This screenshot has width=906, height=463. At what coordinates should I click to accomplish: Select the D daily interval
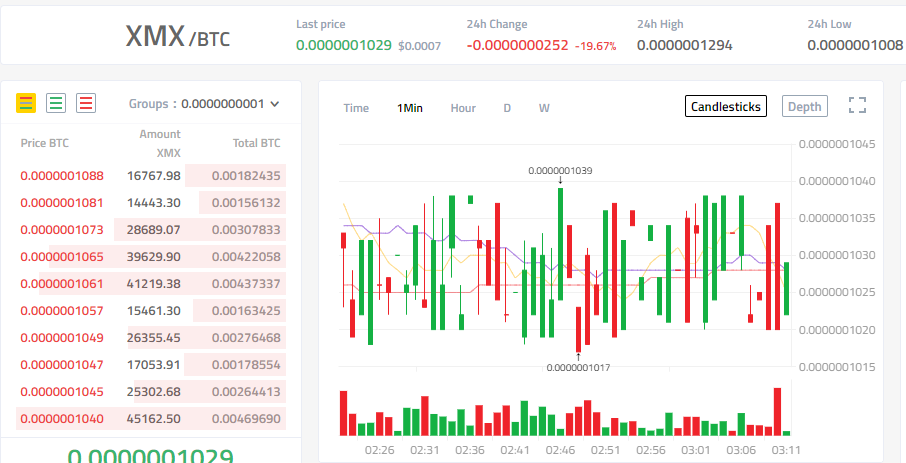point(507,108)
